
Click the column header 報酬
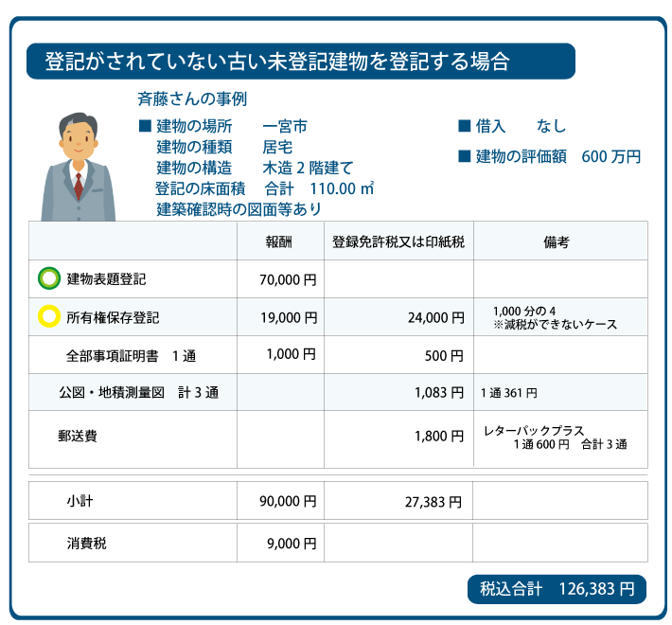[278, 241]
